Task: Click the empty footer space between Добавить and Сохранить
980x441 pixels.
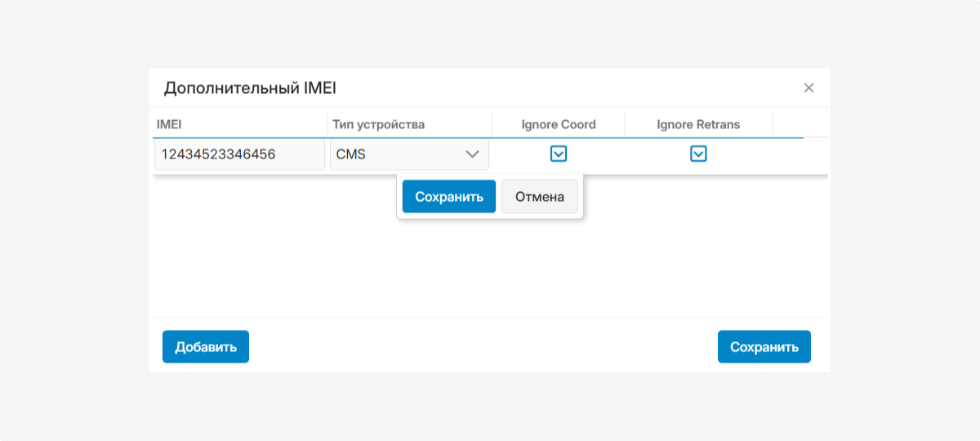Action: pos(482,347)
